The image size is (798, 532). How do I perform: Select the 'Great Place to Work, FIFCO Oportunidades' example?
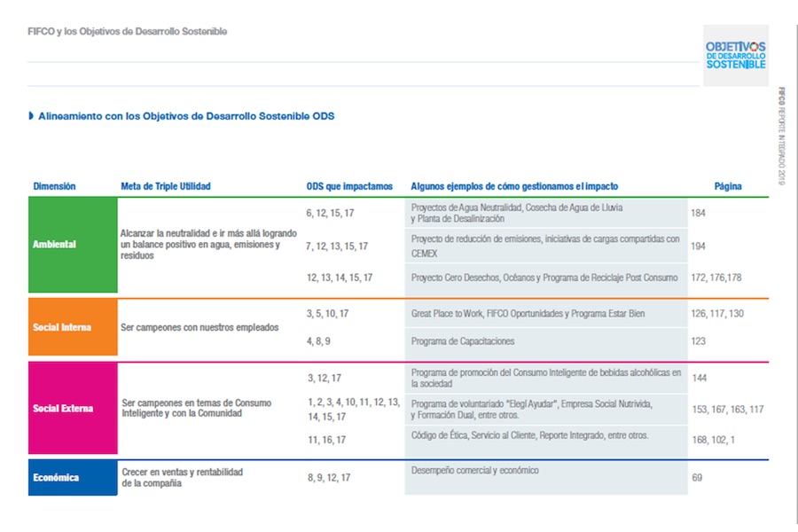coord(546,314)
